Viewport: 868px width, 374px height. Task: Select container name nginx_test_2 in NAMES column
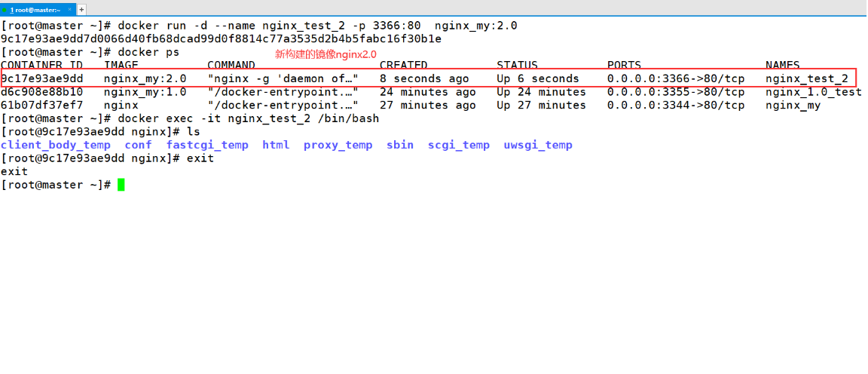[x=806, y=78]
